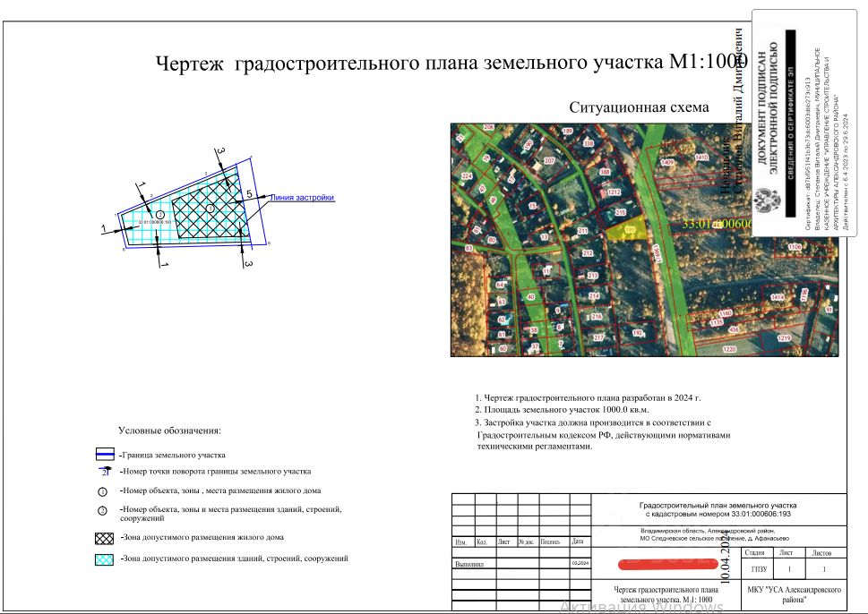868x614 pixels.
Task: Click the circled 2 inside the cyan zone of the drawing
Action: (160, 215)
